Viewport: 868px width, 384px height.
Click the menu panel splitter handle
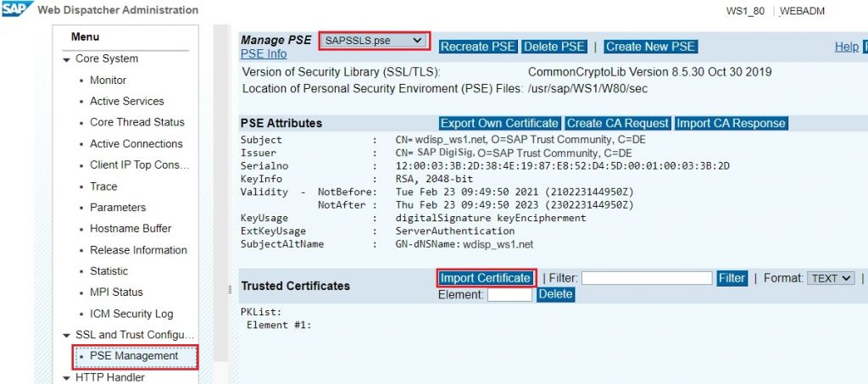(230, 289)
